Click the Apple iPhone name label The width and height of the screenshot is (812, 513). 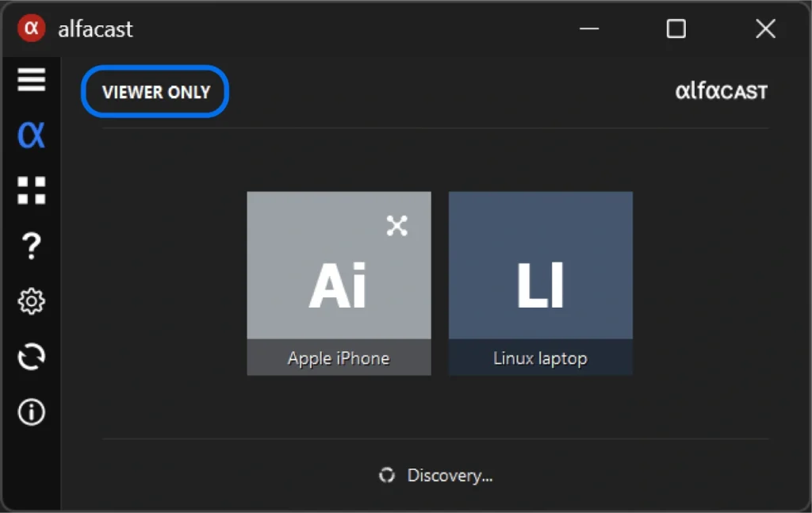[339, 358]
